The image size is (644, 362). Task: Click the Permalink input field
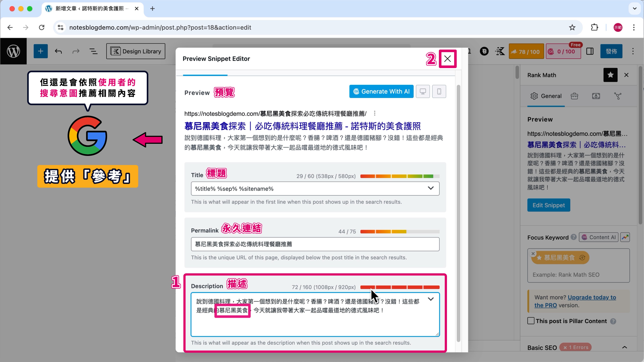[315, 244]
